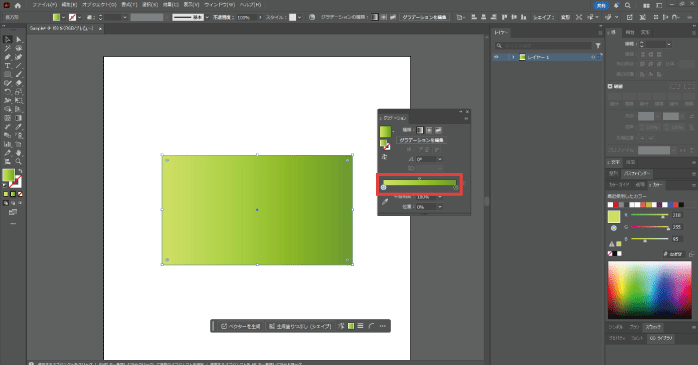Open the position percent dropdown in Gradient panel

coord(440,207)
